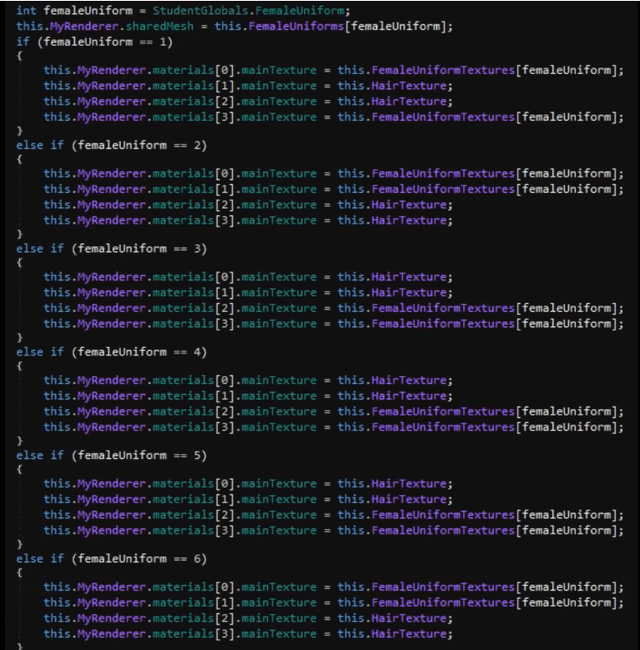Viewport: 640px width, 650px height.
Task: Click materials[2] line in femaleUniform == 1 block
Action: 248,101
